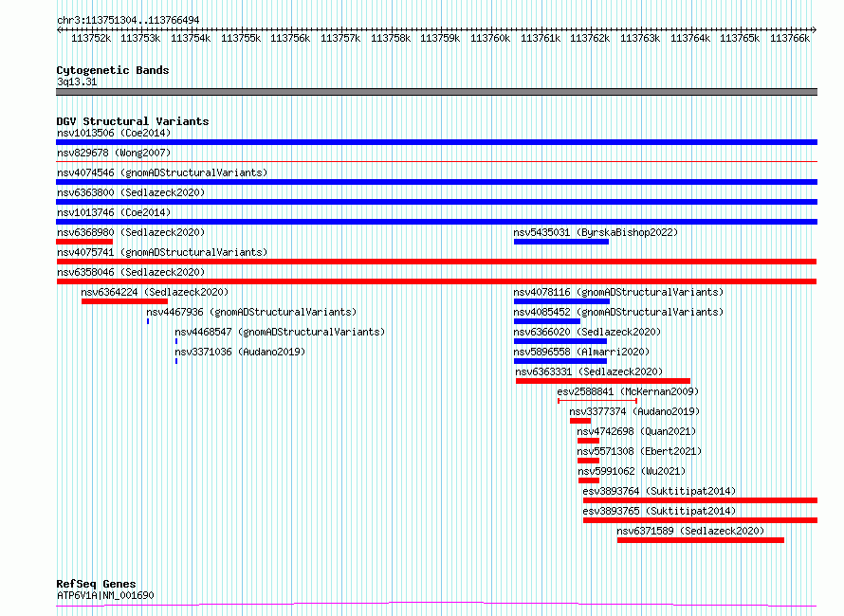The width and height of the screenshot is (844, 616).
Task: Click the 3q13.31 cytogenetic band label
Action: (77, 82)
